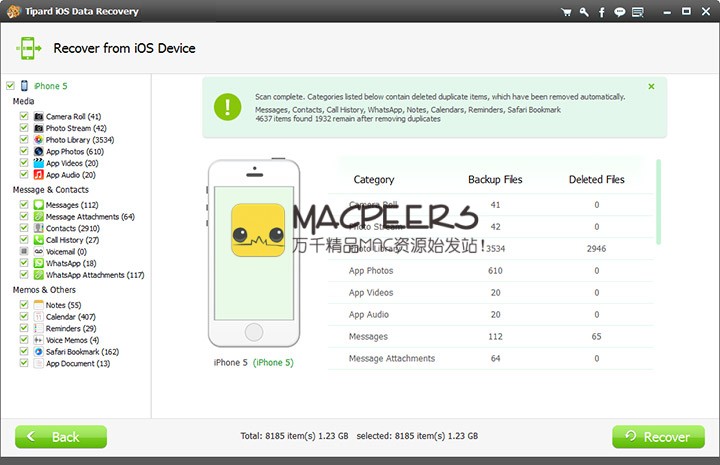Open the shopping cart purchase icon
This screenshot has height=465, width=720.
click(x=566, y=12)
